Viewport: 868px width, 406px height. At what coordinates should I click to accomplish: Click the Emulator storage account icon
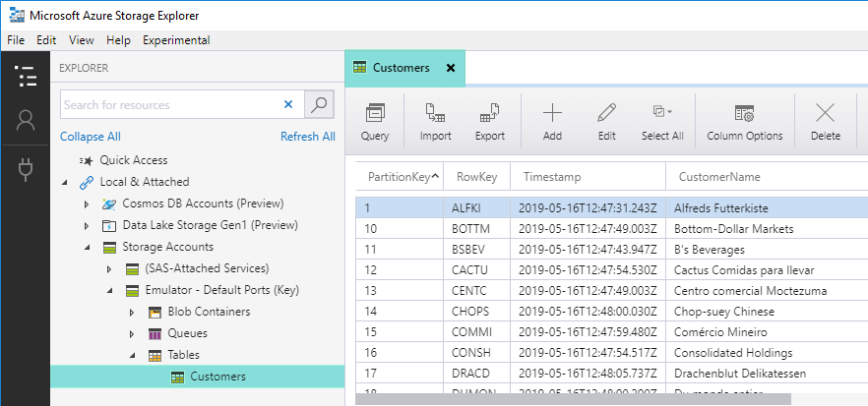click(x=132, y=290)
